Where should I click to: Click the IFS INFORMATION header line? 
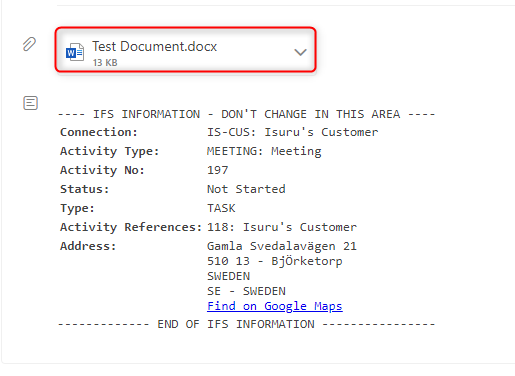tap(247, 114)
